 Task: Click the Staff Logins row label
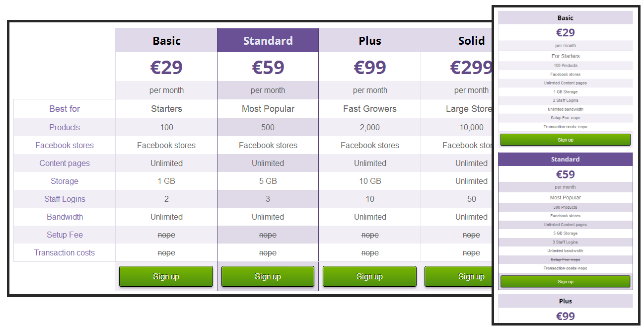(x=65, y=199)
